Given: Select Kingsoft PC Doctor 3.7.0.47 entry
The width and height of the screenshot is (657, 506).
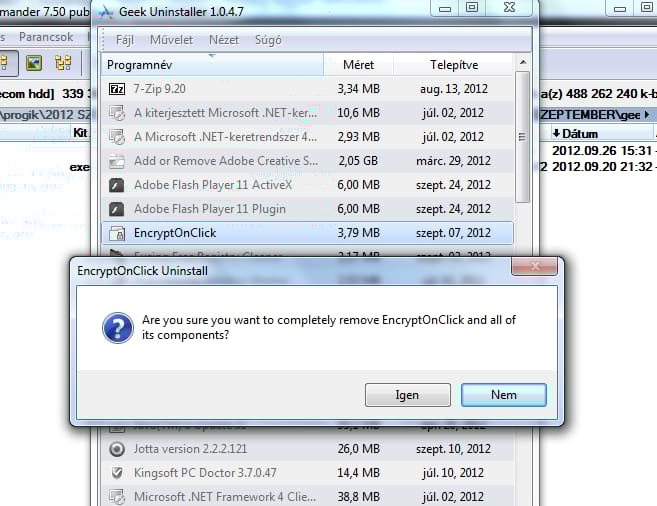Looking at the screenshot, I should click(x=307, y=473).
